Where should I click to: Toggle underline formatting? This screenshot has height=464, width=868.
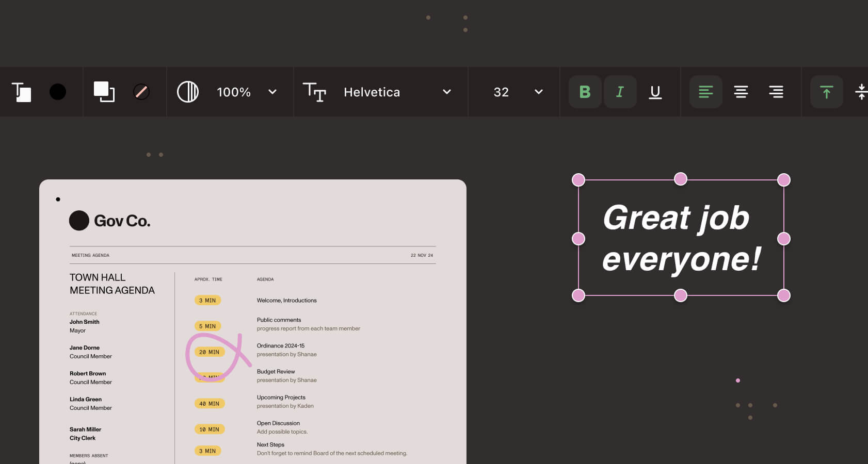[x=655, y=92]
